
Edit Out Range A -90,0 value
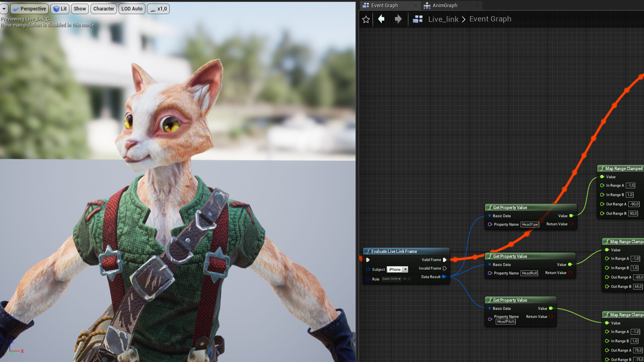pyautogui.click(x=634, y=204)
